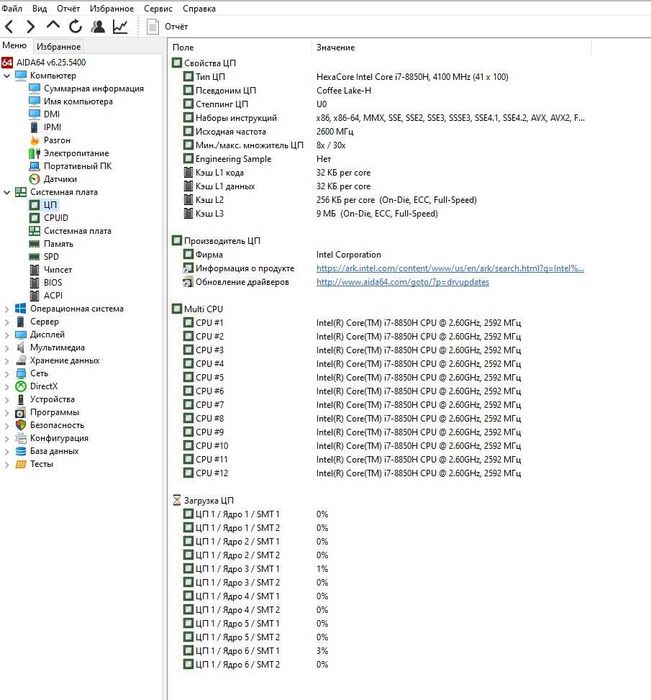651x700 pixels.
Task: Open Память memory module entry
Action: (x=58, y=244)
